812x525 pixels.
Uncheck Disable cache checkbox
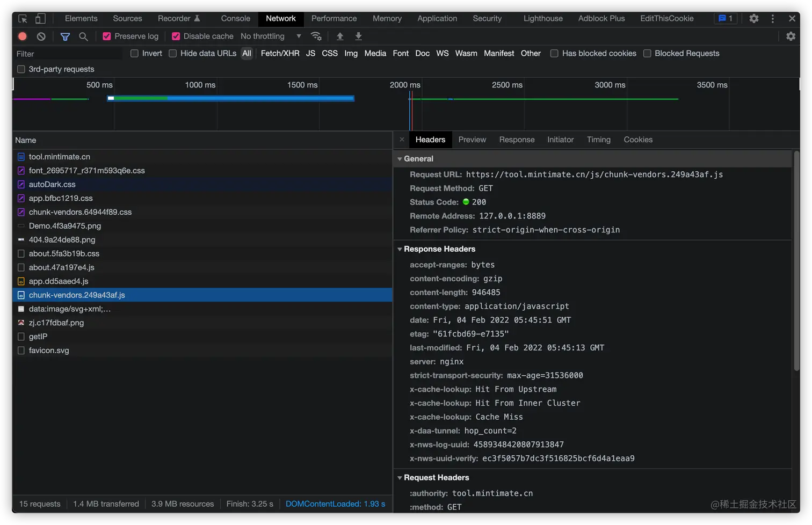tap(176, 37)
